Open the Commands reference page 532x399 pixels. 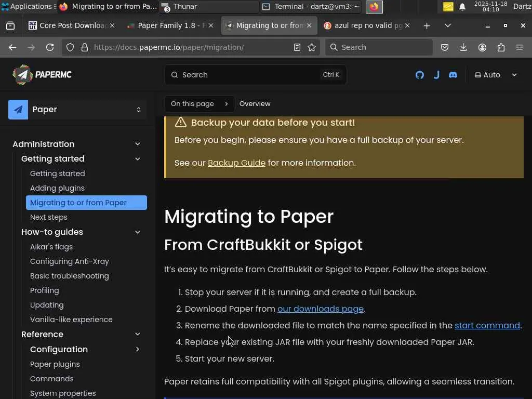(x=51, y=379)
